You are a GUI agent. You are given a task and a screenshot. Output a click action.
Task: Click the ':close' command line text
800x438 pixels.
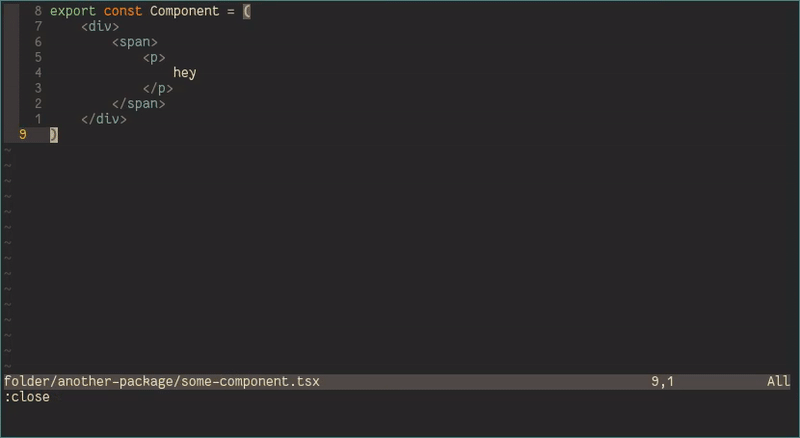(x=27, y=397)
